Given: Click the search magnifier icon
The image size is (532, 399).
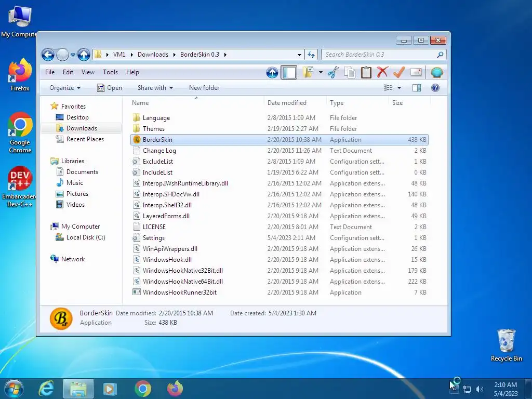Looking at the screenshot, I should [x=440, y=55].
